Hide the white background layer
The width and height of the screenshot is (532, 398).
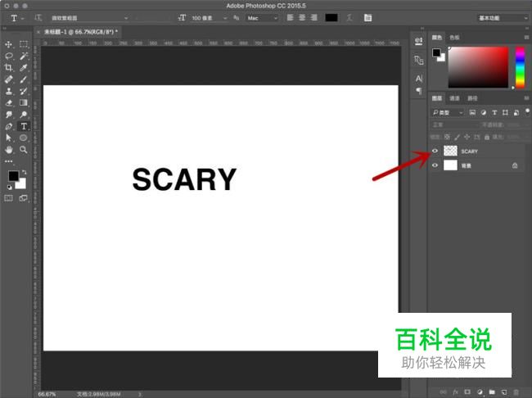pos(435,165)
